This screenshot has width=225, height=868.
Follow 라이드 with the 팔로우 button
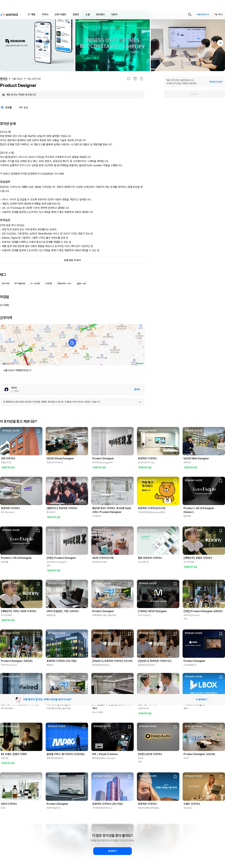coord(137,389)
